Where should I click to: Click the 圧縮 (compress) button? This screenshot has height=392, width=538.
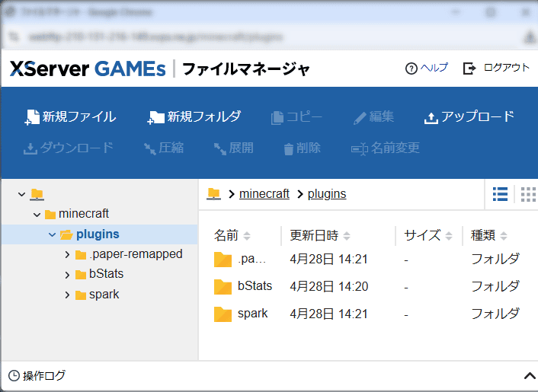164,148
